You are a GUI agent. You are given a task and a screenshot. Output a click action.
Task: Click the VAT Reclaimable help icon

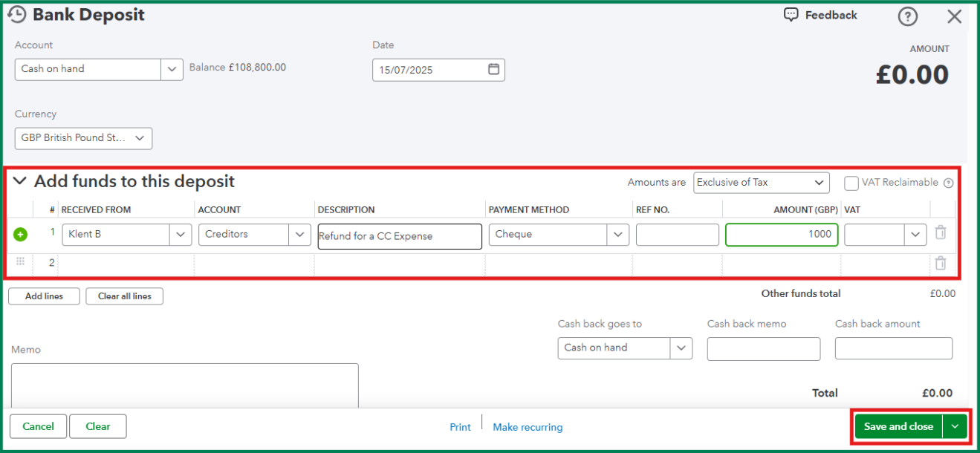click(x=948, y=183)
